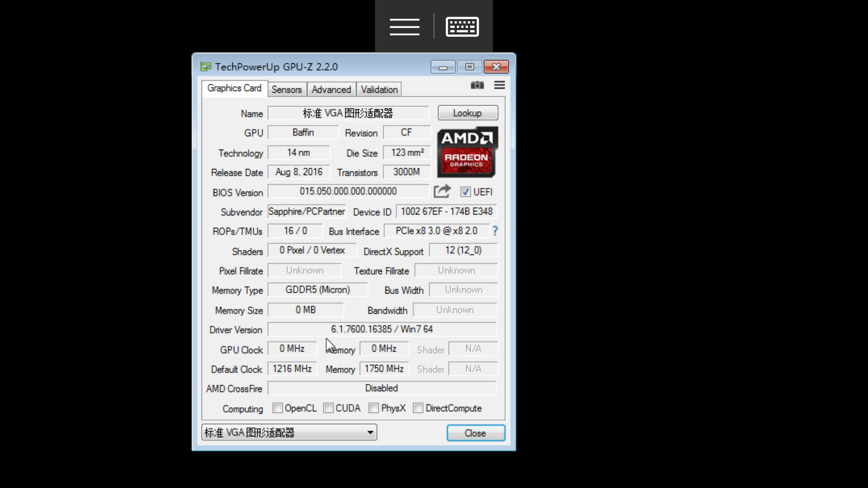Select the Revision field CF
Screen dimensions: 868x488
[x=407, y=132]
